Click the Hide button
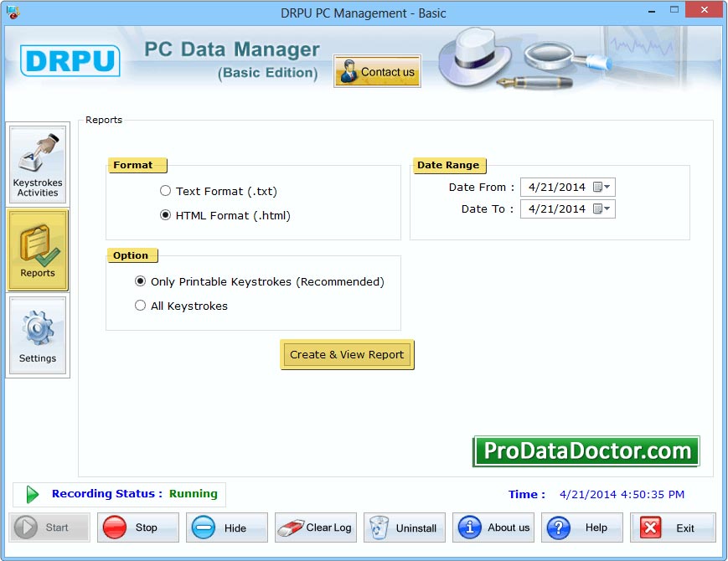 pos(226,527)
